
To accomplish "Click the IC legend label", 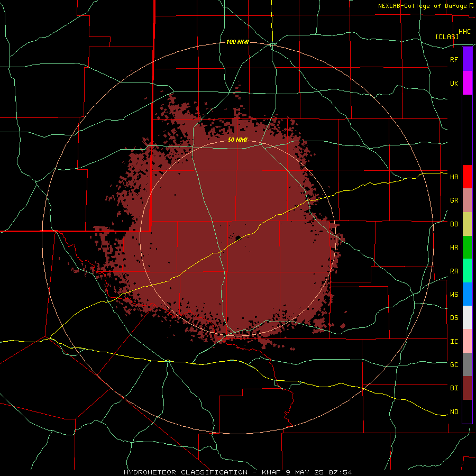I will 454,342.
